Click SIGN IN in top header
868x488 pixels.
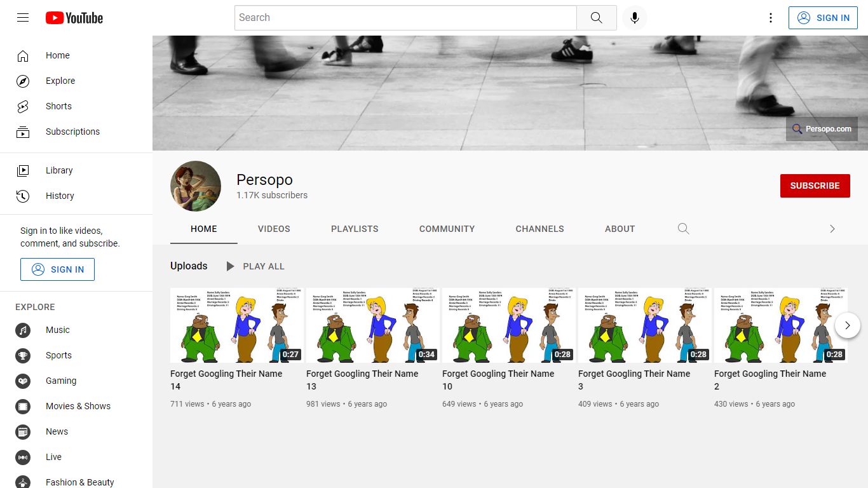click(x=823, y=18)
